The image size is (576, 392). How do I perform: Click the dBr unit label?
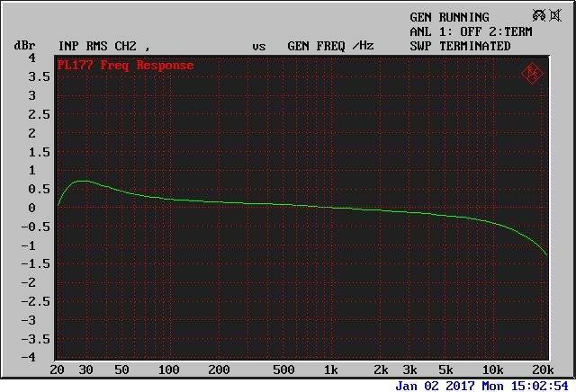click(x=23, y=46)
